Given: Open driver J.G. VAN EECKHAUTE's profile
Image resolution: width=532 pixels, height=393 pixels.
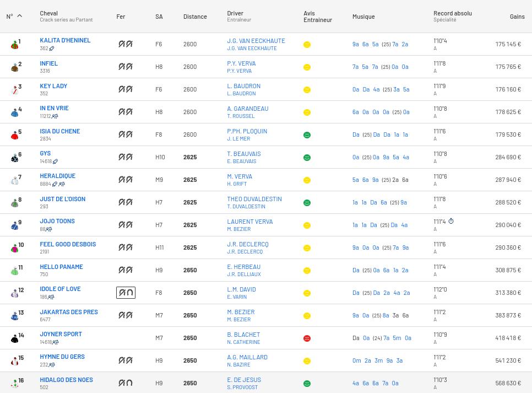Looking at the screenshot, I should tap(256, 41).
